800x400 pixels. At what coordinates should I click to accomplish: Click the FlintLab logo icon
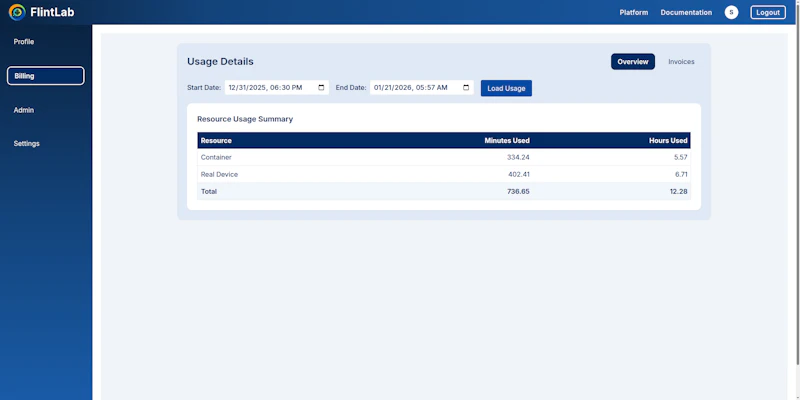17,12
